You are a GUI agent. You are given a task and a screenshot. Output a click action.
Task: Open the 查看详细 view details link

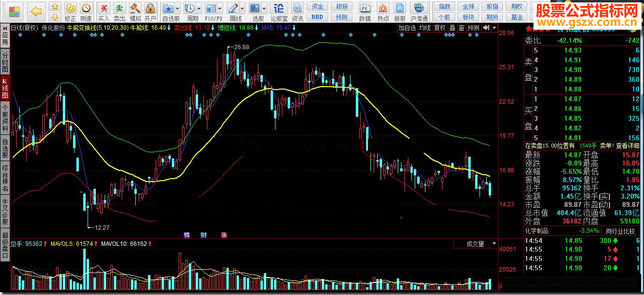pos(628,145)
